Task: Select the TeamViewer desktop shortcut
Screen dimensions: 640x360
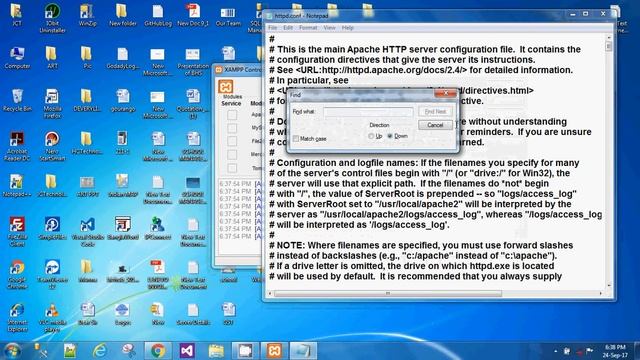Action: (x=52, y=274)
